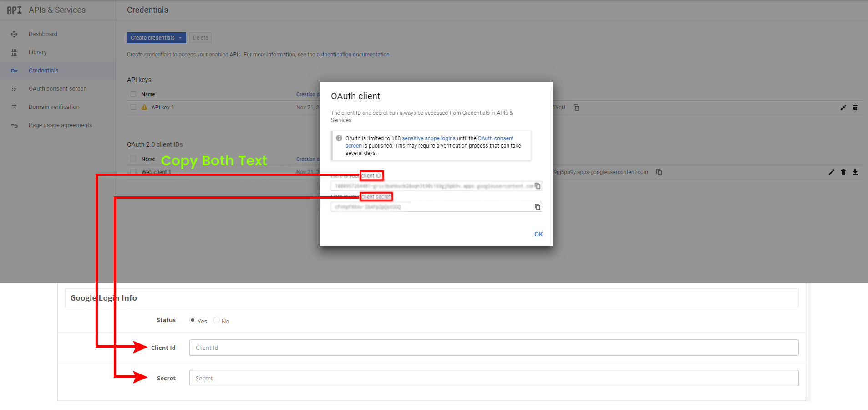
Task: Go to OAuth consent screen in sidebar
Action: (57, 89)
